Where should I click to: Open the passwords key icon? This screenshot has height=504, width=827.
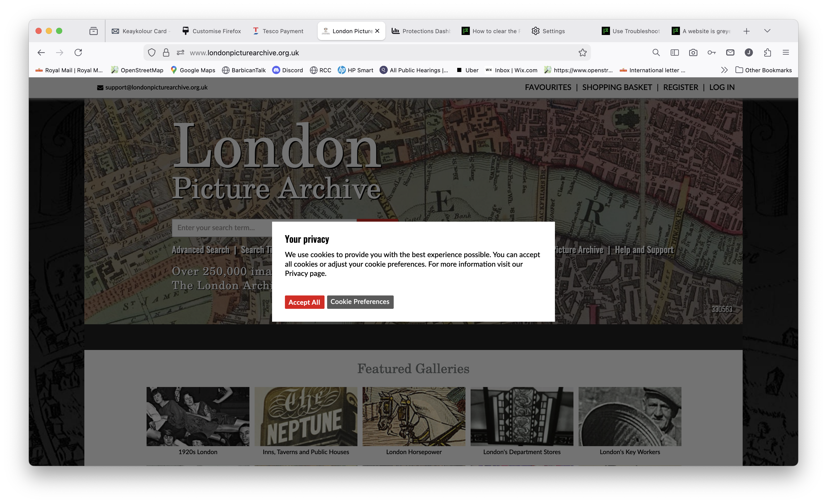(712, 53)
